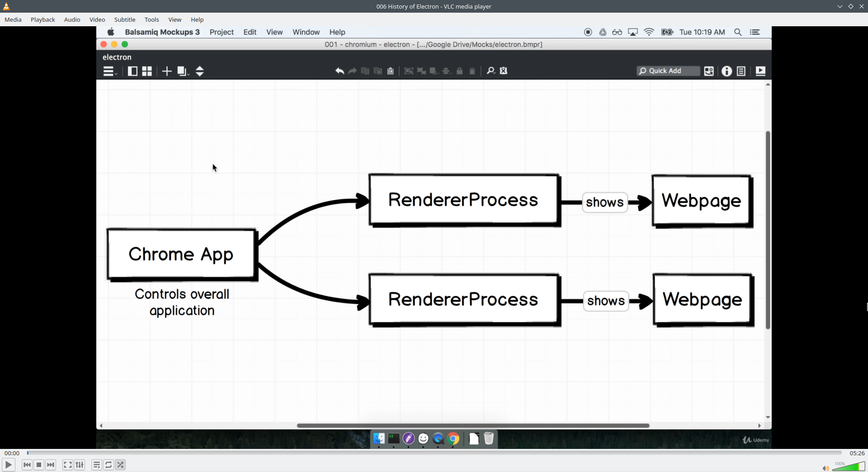Open the VLC View menu
868x472 pixels.
click(x=175, y=19)
